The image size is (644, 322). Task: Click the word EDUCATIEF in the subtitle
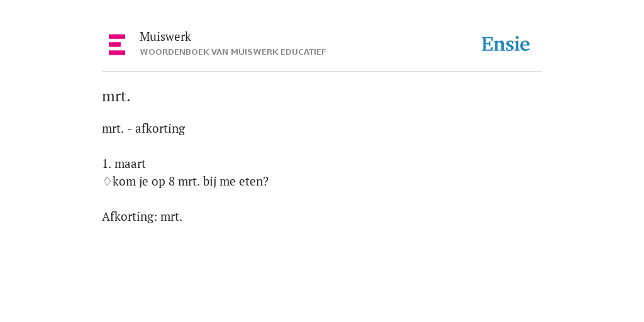click(x=304, y=52)
